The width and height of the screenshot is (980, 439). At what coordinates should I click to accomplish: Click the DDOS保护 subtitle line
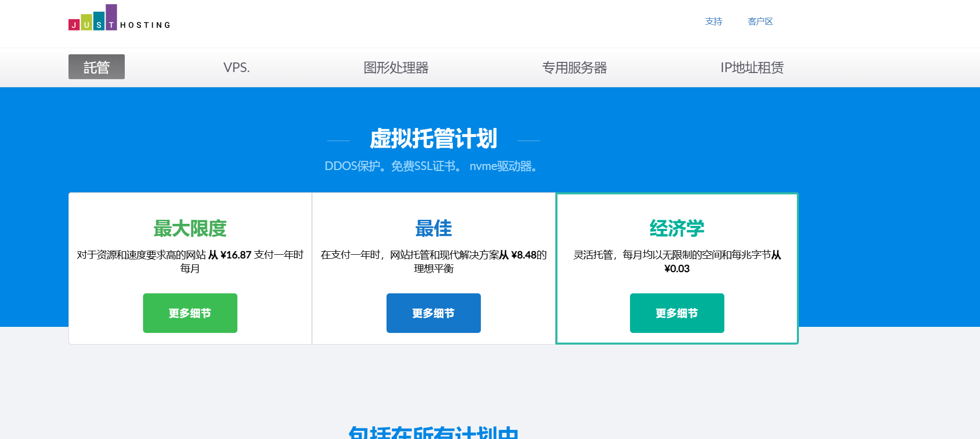click(x=432, y=166)
